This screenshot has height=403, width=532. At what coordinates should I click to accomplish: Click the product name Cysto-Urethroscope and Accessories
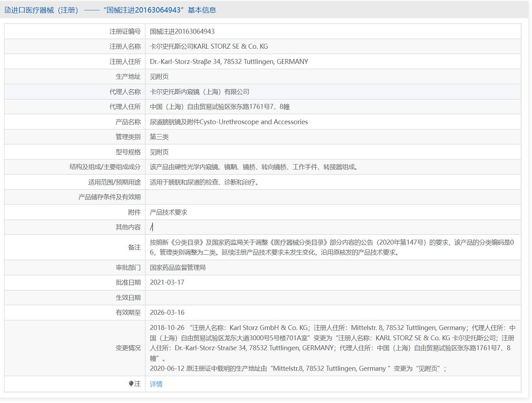(229, 122)
